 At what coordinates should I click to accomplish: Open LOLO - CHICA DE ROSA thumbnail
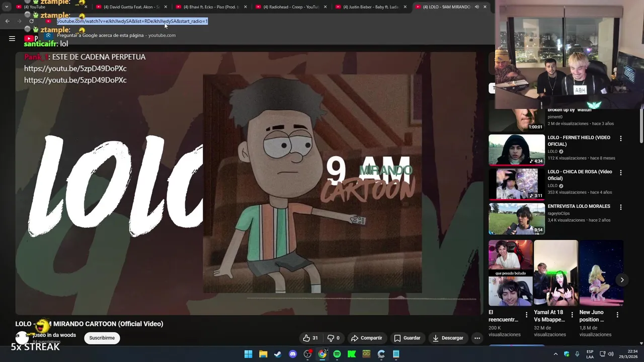pyautogui.click(x=517, y=184)
